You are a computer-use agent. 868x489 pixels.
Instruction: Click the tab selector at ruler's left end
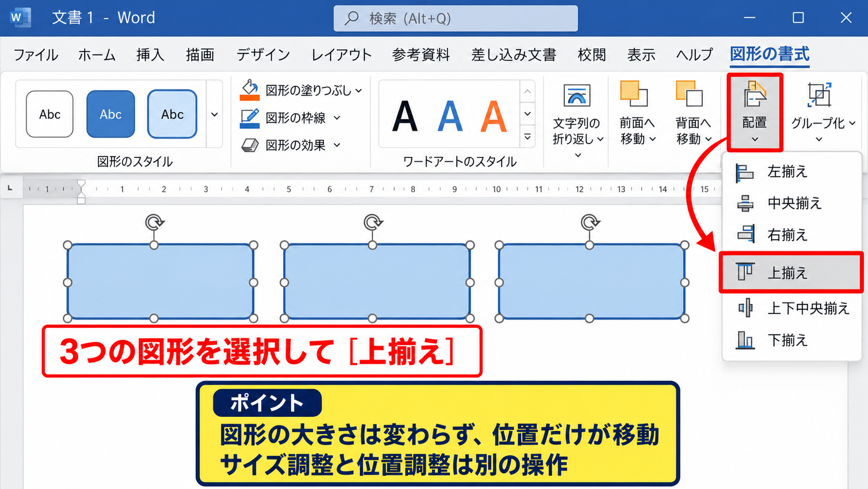pyautogui.click(x=10, y=189)
